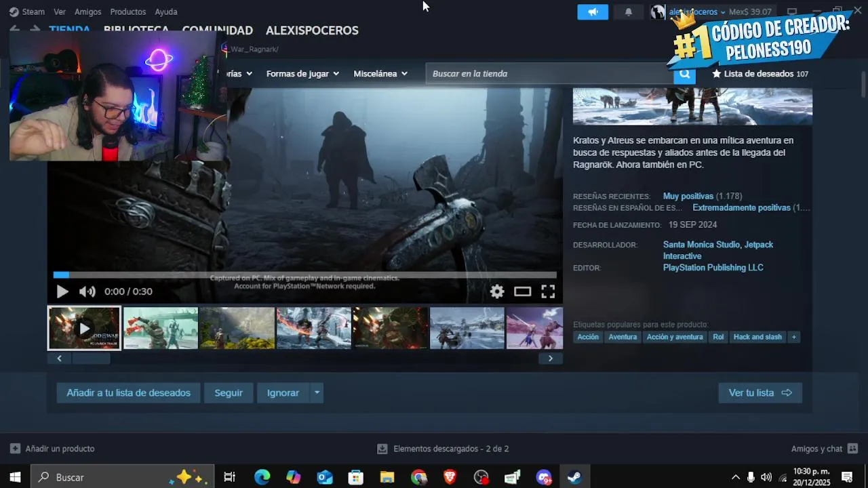Switch to the ALEXISPOCEROS tab
The image size is (868, 488).
click(312, 30)
